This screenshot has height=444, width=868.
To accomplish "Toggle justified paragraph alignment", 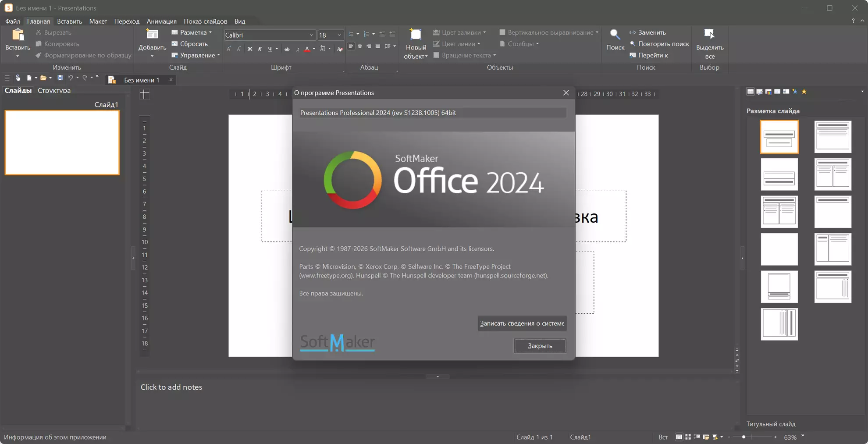I will coord(378,46).
